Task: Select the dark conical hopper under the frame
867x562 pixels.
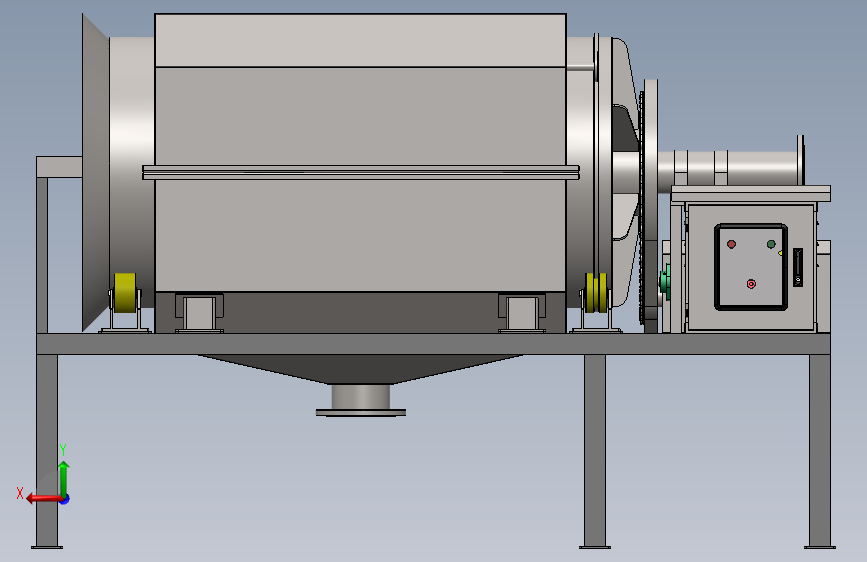Action: [x=361, y=369]
